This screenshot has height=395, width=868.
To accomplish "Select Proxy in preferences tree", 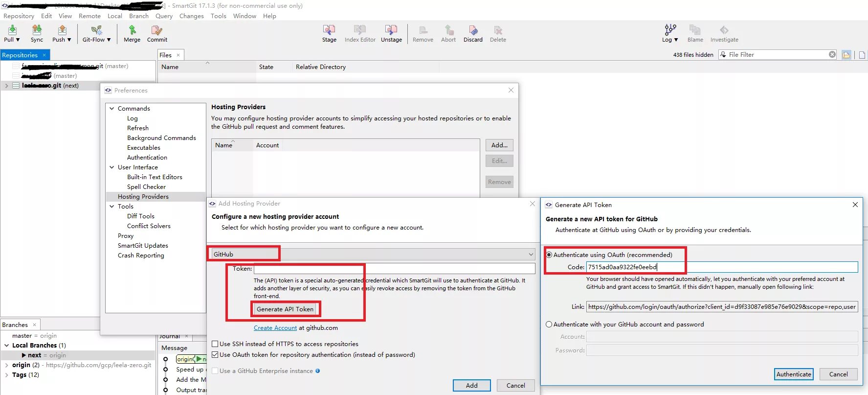I will click(x=126, y=235).
